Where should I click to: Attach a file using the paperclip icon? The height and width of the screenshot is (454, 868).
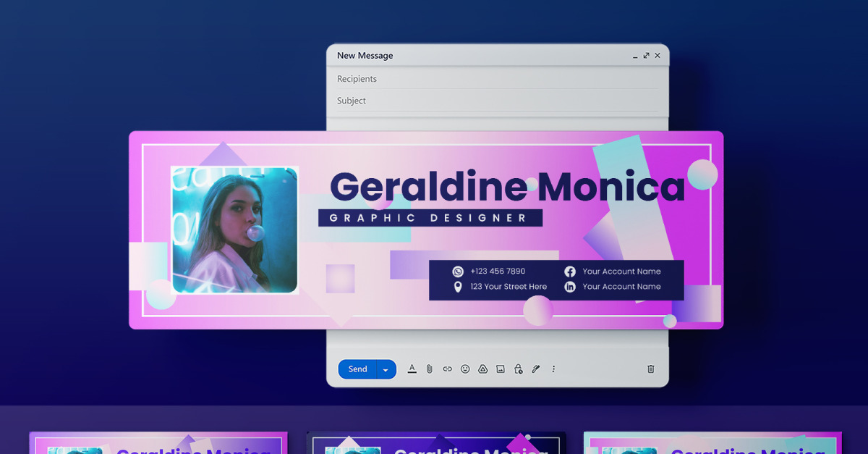click(429, 369)
